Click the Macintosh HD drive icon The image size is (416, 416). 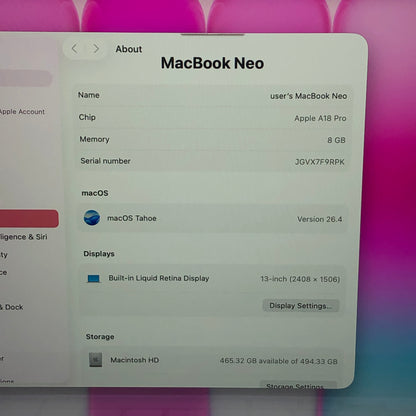96,360
